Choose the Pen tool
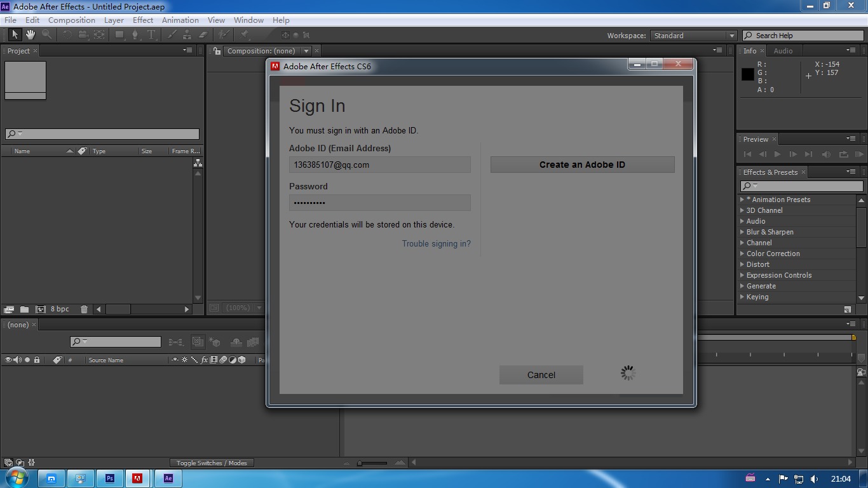 click(x=135, y=36)
